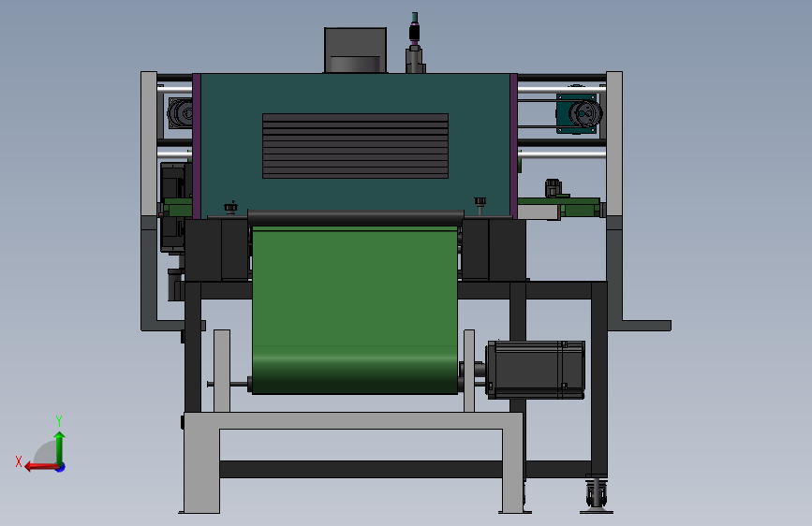812x526 pixels.
Task: Select the leveling foot at the bottom right
Action: coord(597,495)
